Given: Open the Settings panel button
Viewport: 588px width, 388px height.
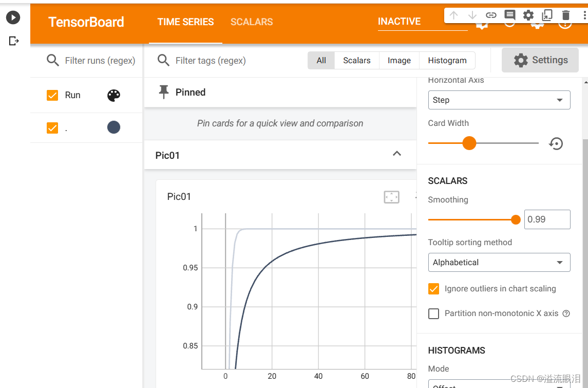Looking at the screenshot, I should click(x=540, y=60).
